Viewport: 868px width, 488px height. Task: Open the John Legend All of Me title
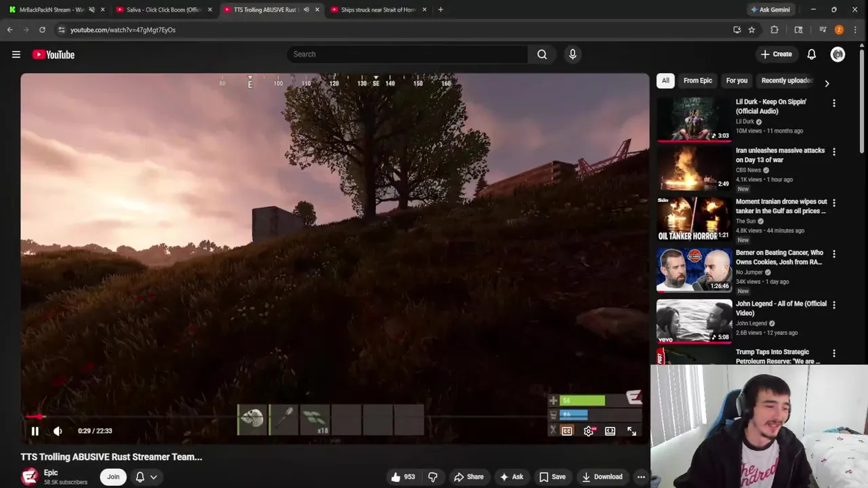[781, 308]
